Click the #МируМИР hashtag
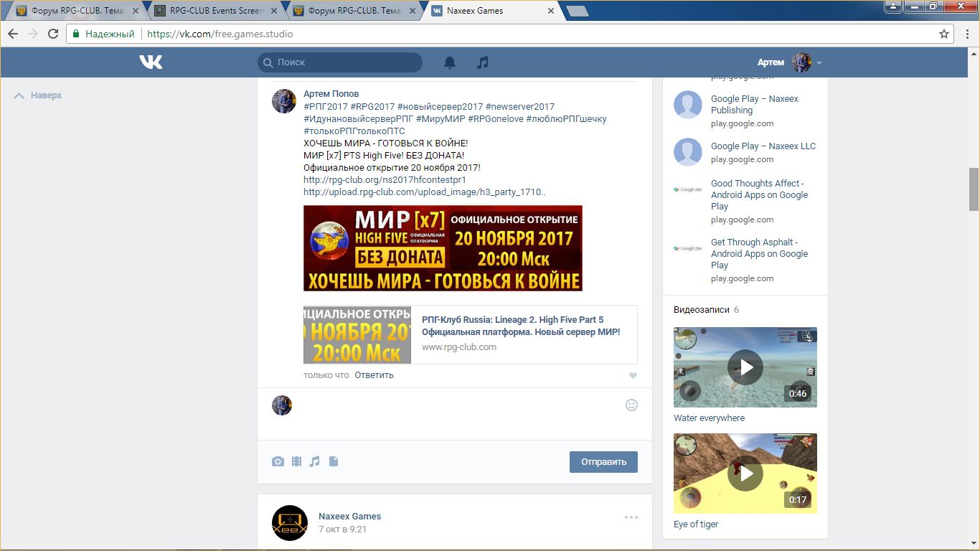Image resolution: width=980 pixels, height=551 pixels. click(x=440, y=119)
